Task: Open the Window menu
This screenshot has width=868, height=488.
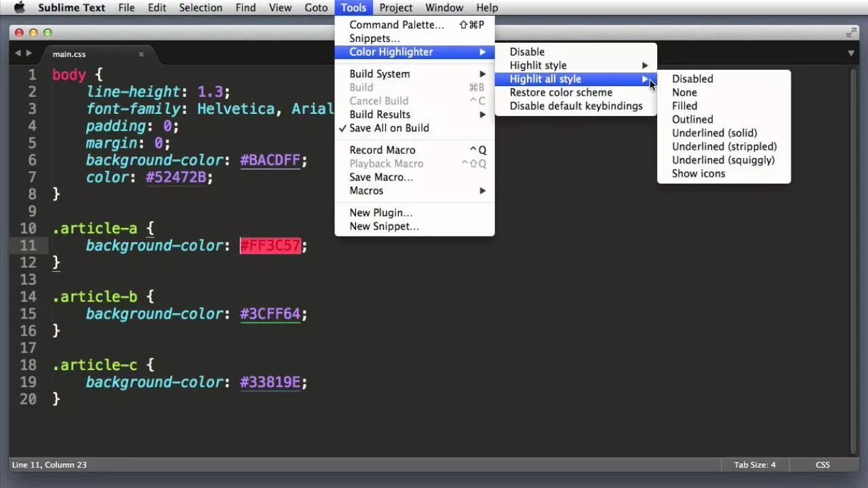Action: tap(444, 7)
